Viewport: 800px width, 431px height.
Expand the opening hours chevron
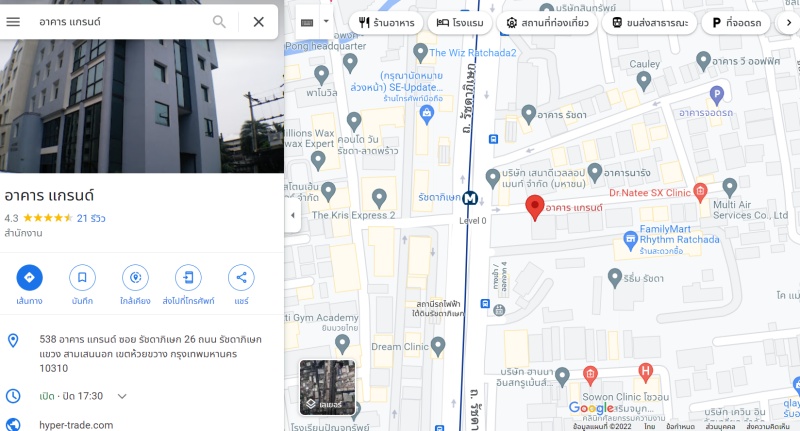(122, 396)
